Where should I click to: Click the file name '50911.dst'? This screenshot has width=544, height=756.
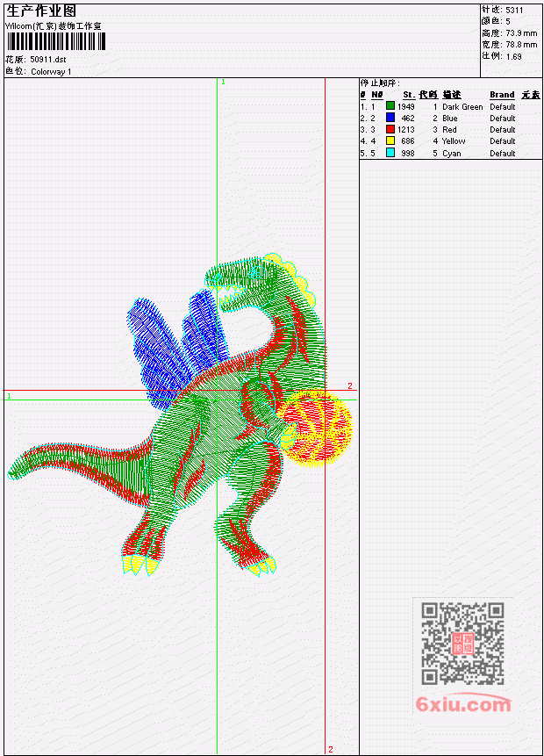tap(47, 60)
